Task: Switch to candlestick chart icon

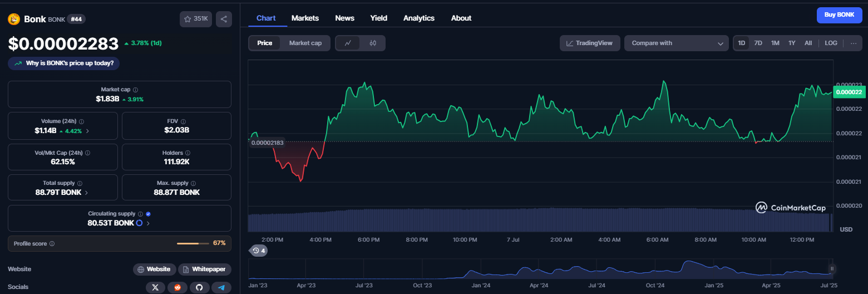Action: click(373, 43)
